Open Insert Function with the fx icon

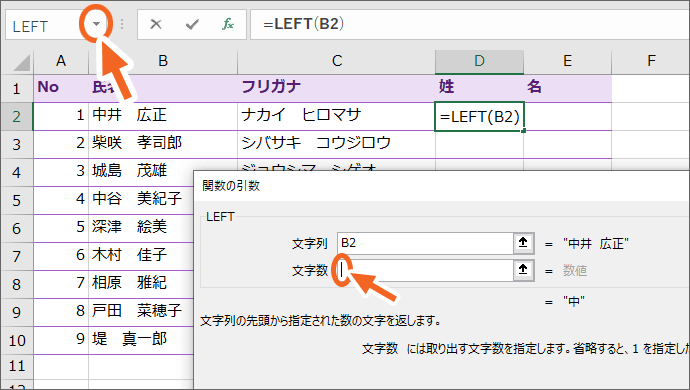coord(228,24)
